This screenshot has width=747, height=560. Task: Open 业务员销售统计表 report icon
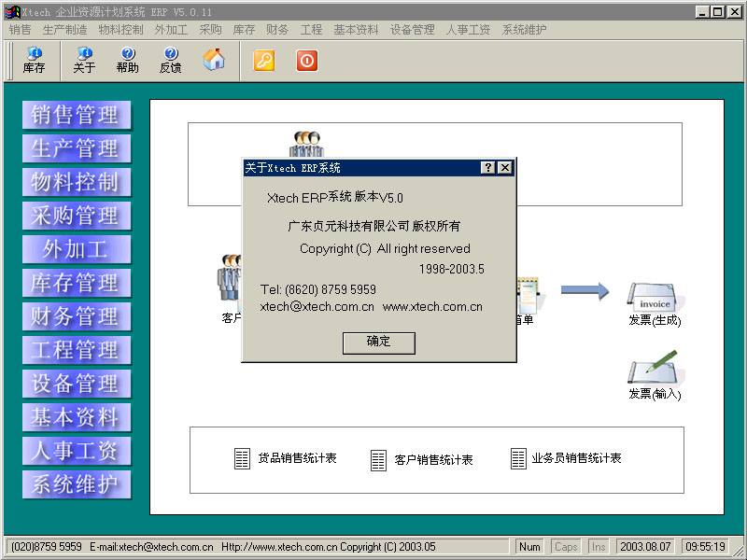coord(518,458)
